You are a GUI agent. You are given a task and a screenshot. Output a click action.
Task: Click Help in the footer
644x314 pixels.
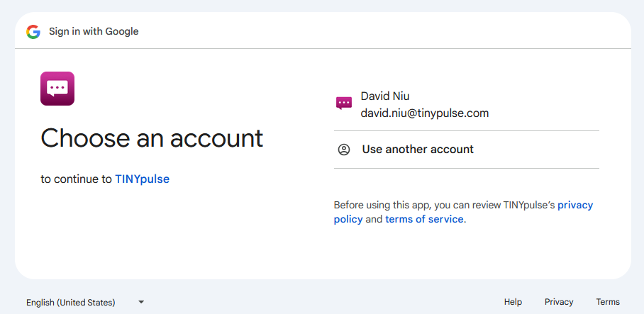pyautogui.click(x=513, y=302)
